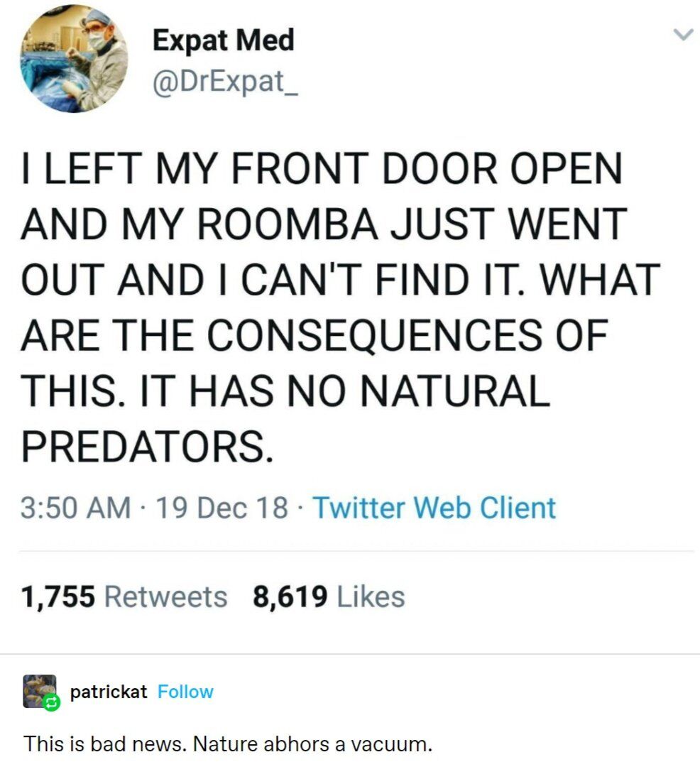Open patrickat's small avatar image
The height and width of the screenshot is (774, 700).
(x=40, y=691)
